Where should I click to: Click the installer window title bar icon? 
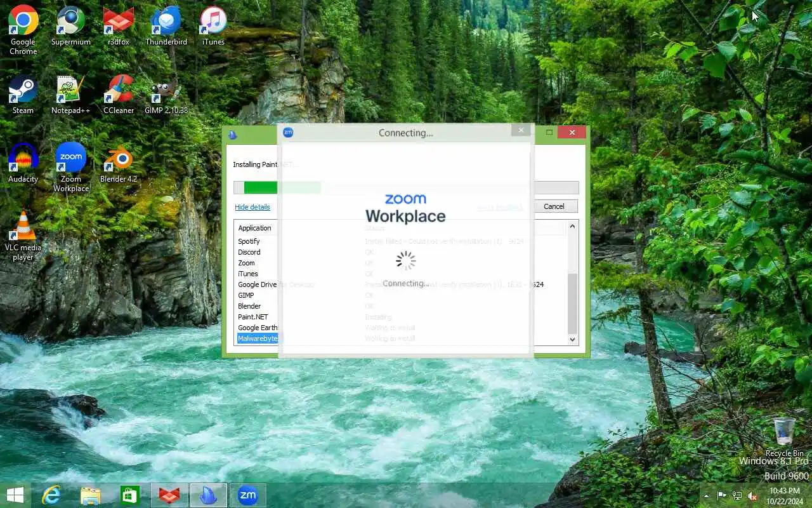point(233,134)
